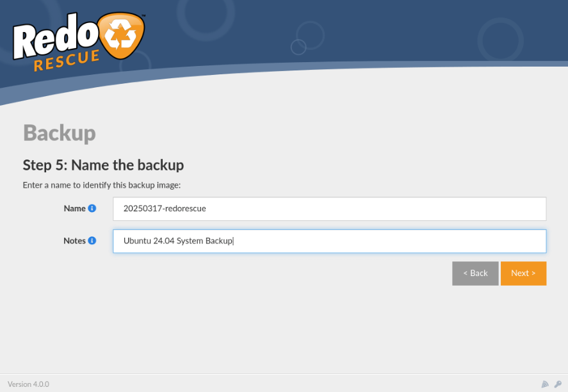
Task: Proceed with the Next button
Action: (523, 273)
